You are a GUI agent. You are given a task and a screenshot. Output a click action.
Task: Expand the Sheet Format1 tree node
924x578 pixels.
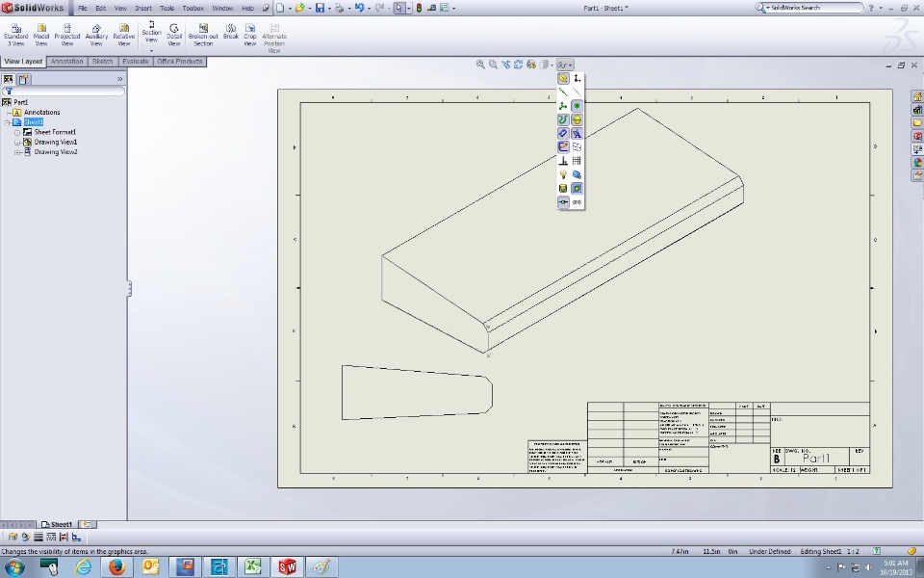(x=17, y=133)
